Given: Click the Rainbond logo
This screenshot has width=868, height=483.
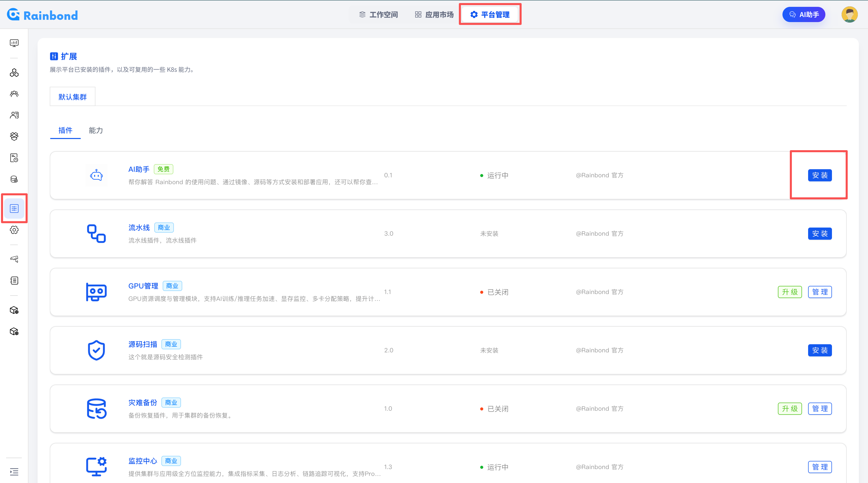Looking at the screenshot, I should [x=42, y=15].
